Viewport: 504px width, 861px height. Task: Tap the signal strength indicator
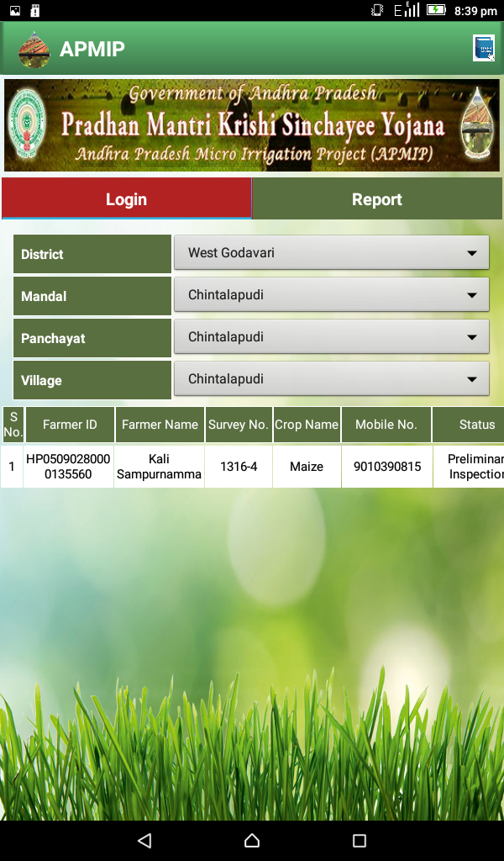(407, 9)
